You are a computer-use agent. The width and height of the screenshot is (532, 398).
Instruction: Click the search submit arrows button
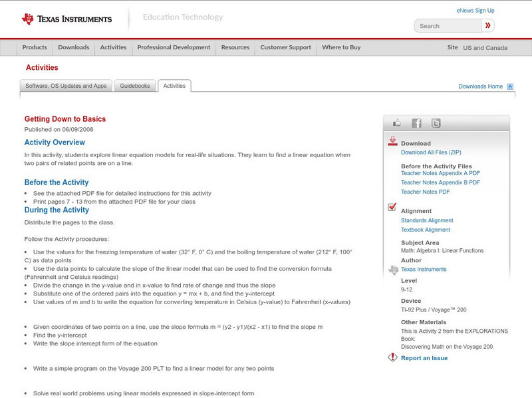(487, 25)
